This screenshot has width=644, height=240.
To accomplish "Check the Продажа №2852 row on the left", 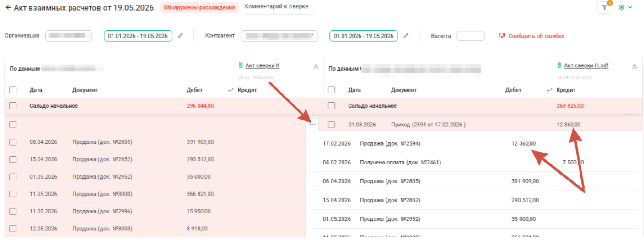I will [13, 159].
